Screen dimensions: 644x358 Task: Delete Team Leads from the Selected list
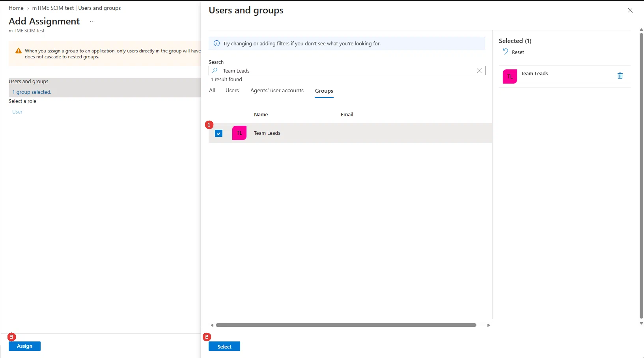[620, 76]
